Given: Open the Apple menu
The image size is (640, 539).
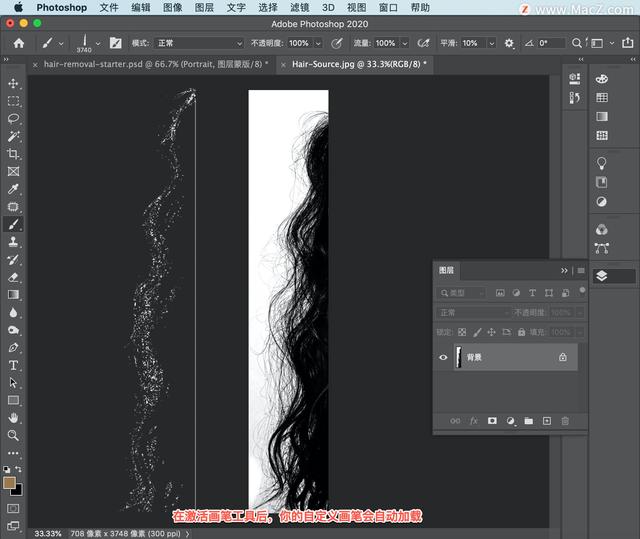Looking at the screenshot, I should (x=18, y=7).
